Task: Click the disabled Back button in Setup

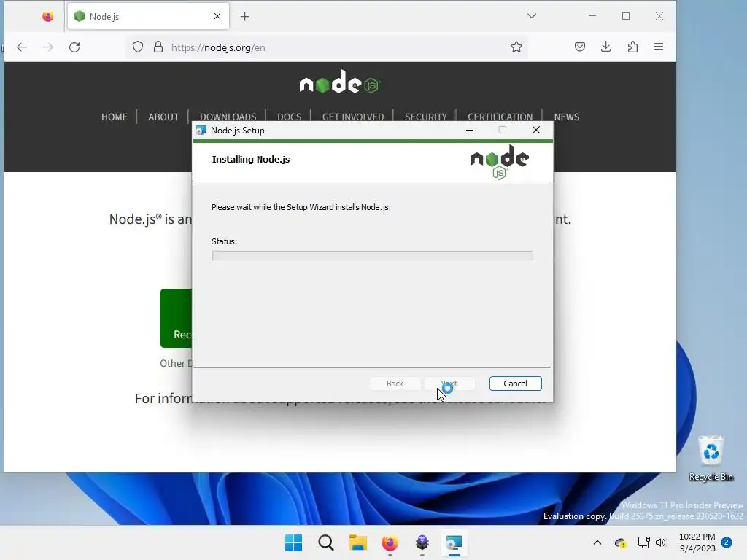Action: click(x=395, y=384)
